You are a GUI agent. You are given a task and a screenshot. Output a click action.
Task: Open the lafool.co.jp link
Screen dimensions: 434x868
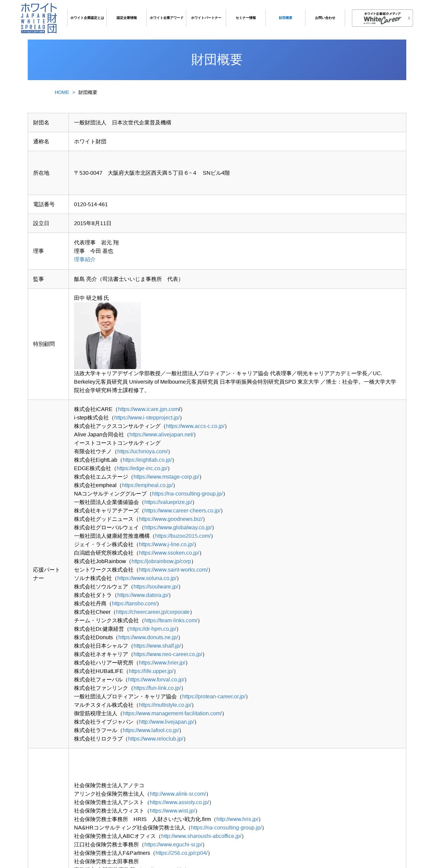click(151, 730)
